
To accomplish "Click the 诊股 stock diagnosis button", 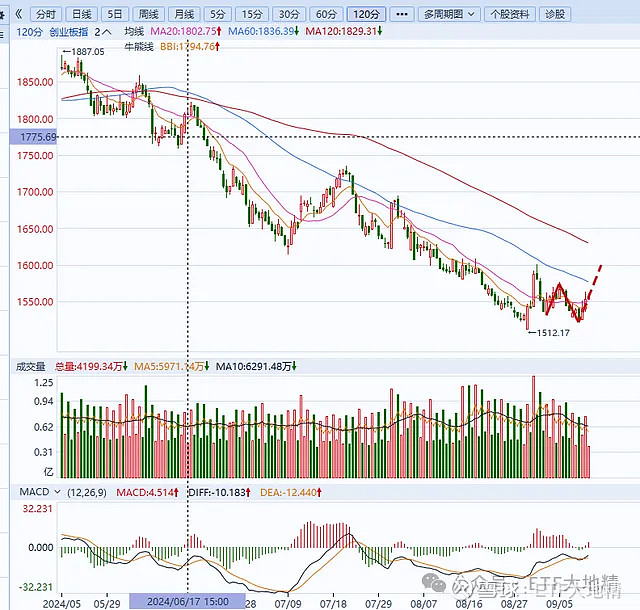I will tap(553, 14).
